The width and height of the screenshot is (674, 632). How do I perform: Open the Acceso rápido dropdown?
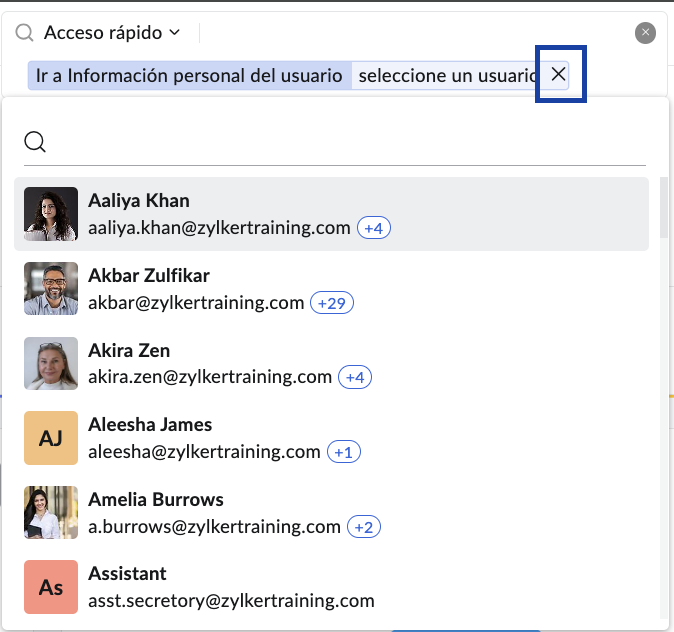tap(112, 33)
